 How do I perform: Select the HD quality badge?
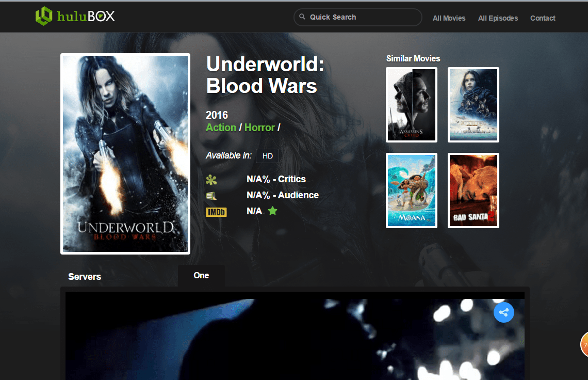pos(267,156)
